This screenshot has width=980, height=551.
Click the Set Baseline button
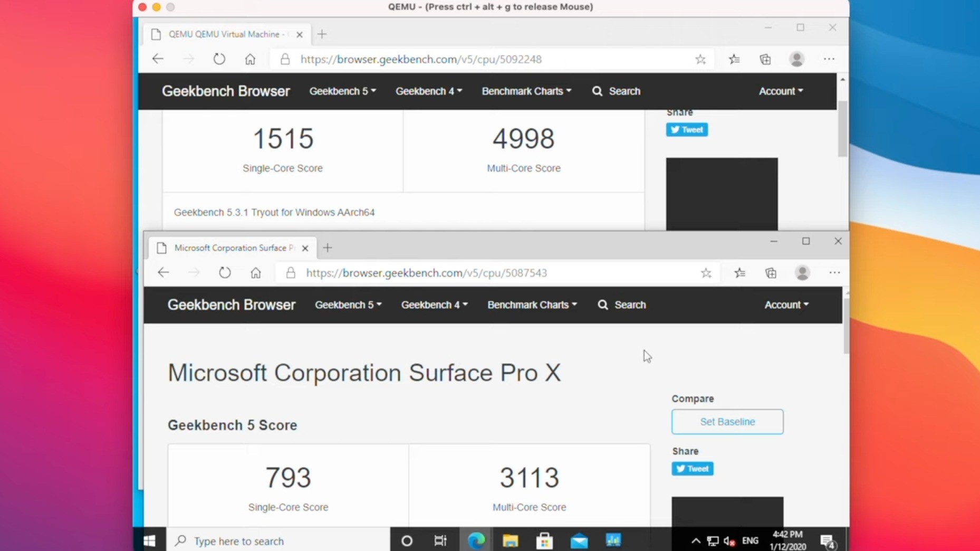(x=727, y=422)
